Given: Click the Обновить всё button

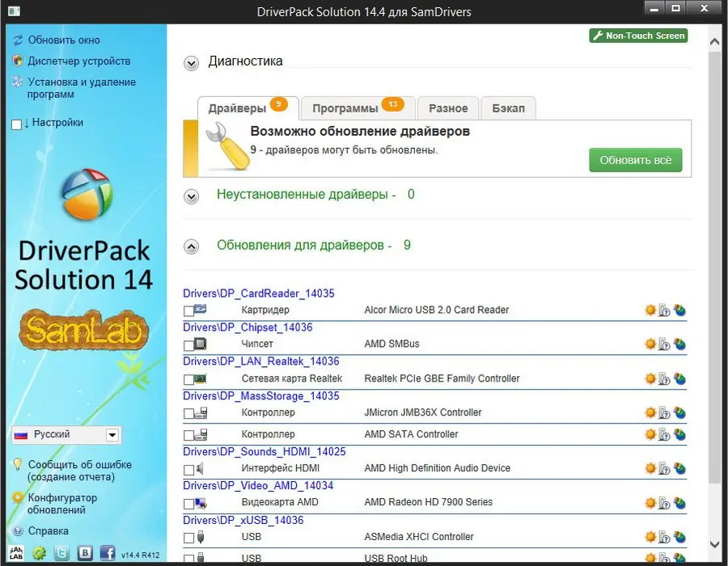Looking at the screenshot, I should [x=636, y=160].
